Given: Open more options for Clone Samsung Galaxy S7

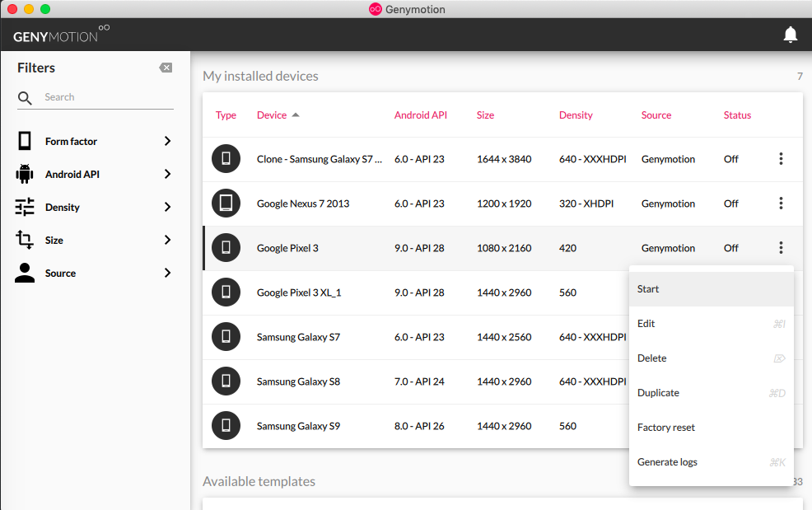Looking at the screenshot, I should [781, 158].
